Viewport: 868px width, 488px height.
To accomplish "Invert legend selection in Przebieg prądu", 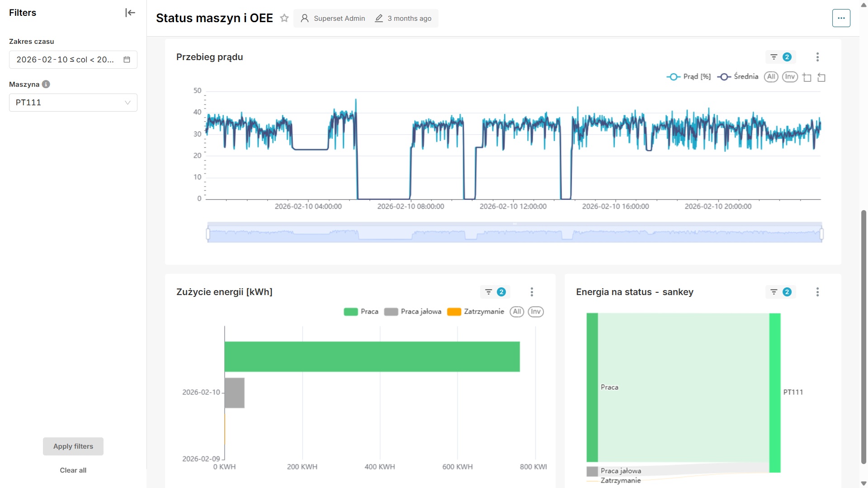I will coord(790,77).
